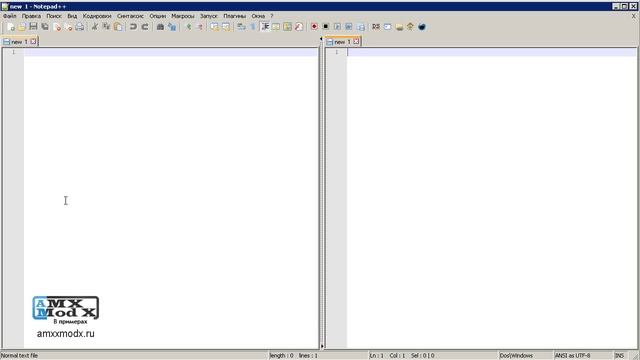Click the menu bar X document close button

[x=634, y=16]
